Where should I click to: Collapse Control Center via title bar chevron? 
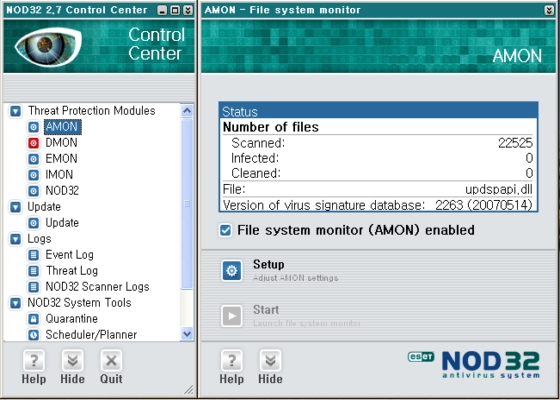point(188,10)
